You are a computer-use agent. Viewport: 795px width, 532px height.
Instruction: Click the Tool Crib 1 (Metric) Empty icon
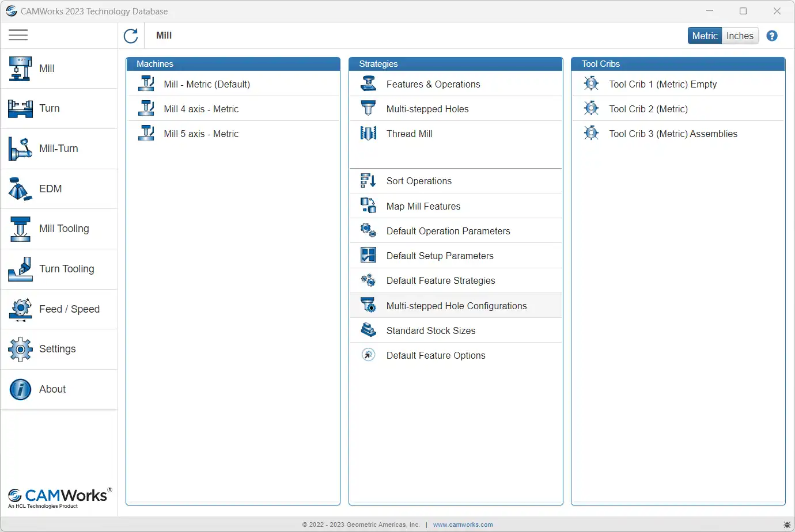(591, 83)
